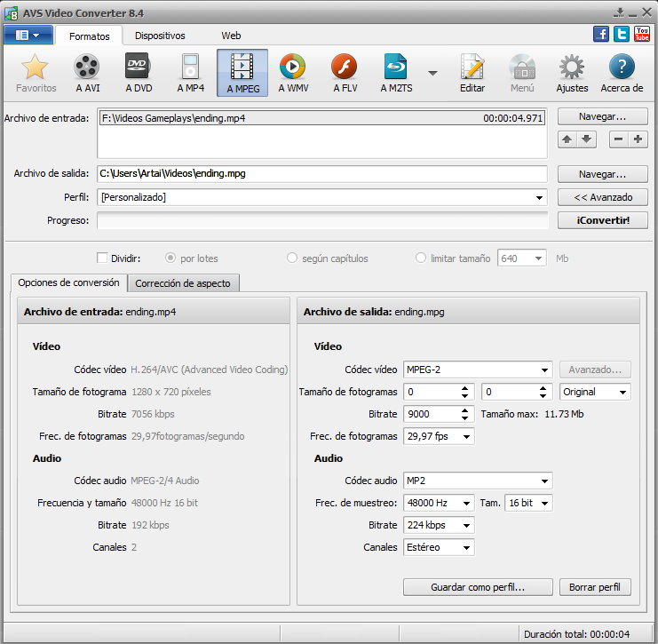Open the YouTube link icon

642,34
